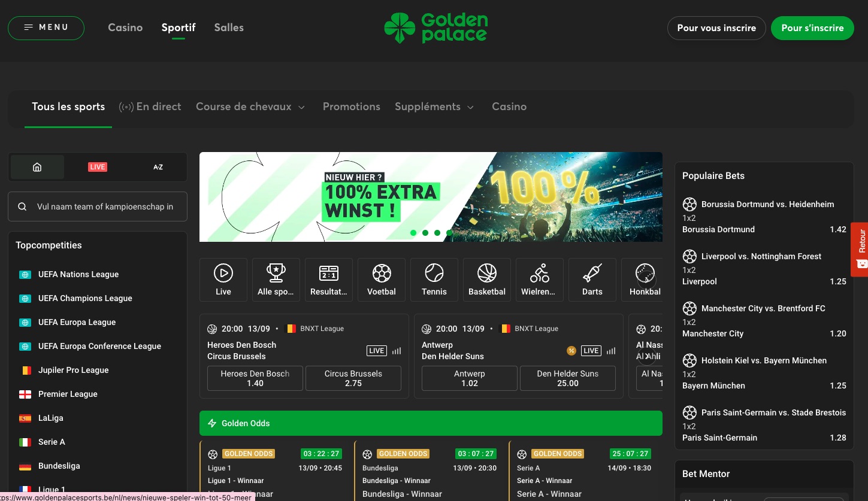The image size is (868, 501).
Task: Pick Bayern München at 1.25
Action: tap(764, 385)
